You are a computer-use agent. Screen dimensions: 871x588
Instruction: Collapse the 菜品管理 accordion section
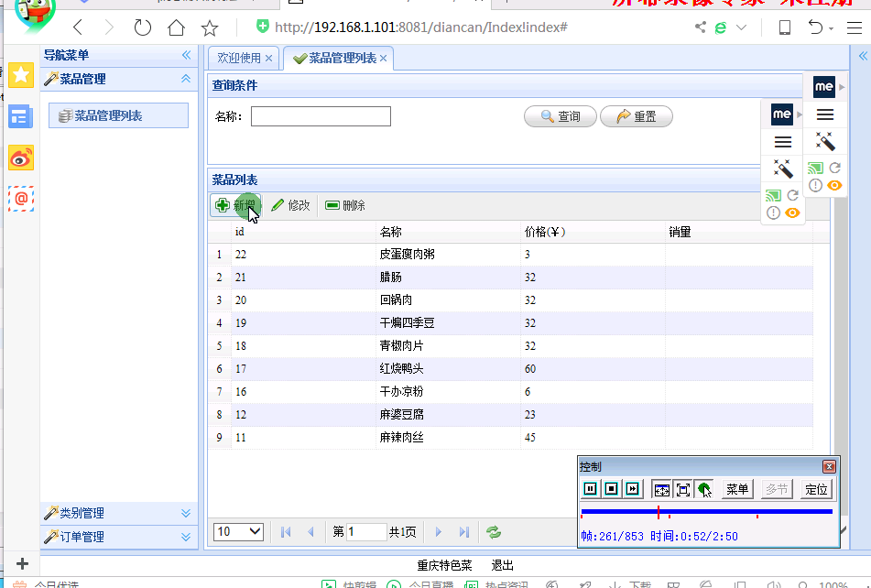(x=186, y=79)
